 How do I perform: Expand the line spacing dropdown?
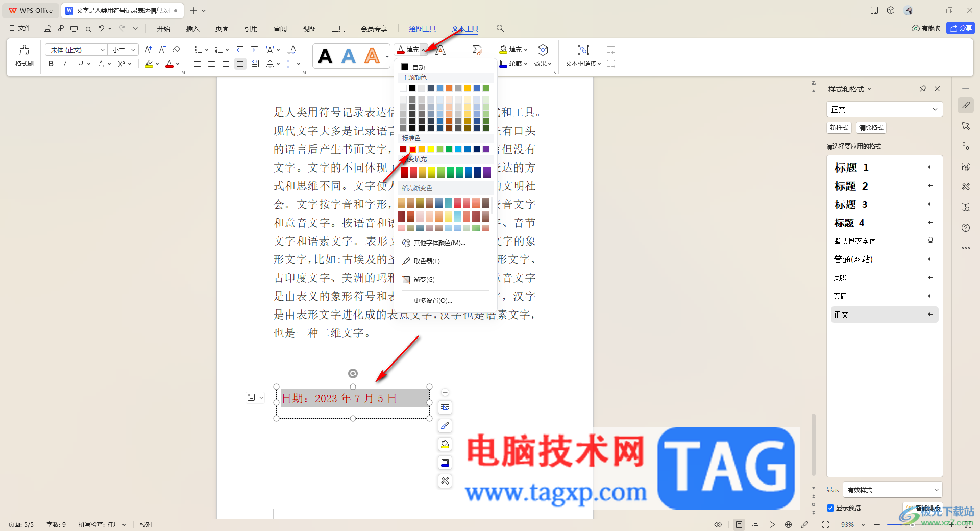point(299,64)
